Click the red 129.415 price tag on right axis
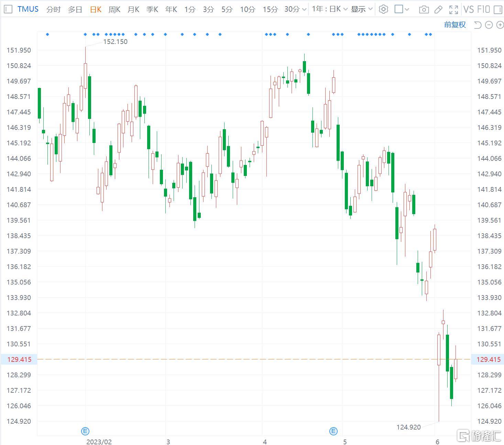504x445 pixels. point(489,359)
